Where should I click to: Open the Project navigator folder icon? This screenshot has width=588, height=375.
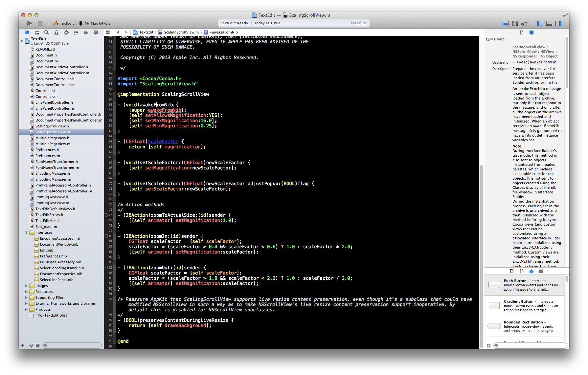27,32
